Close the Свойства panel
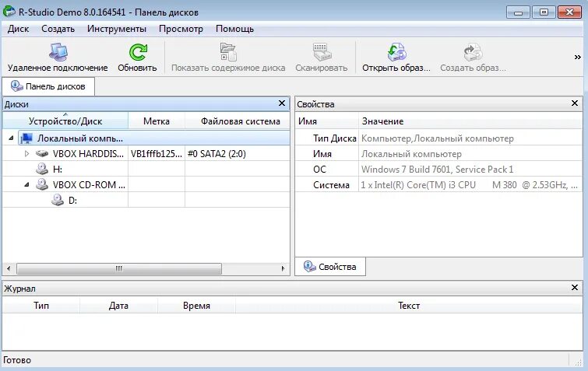588x371 pixels. click(575, 103)
